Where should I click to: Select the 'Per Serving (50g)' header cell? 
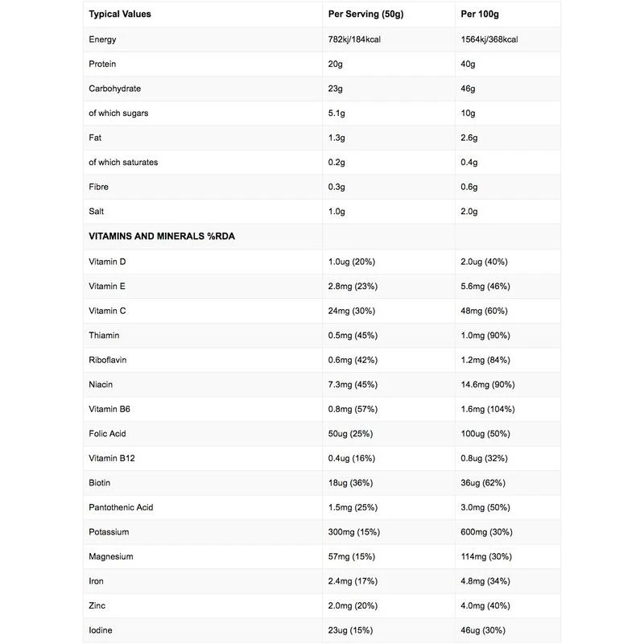click(365, 14)
